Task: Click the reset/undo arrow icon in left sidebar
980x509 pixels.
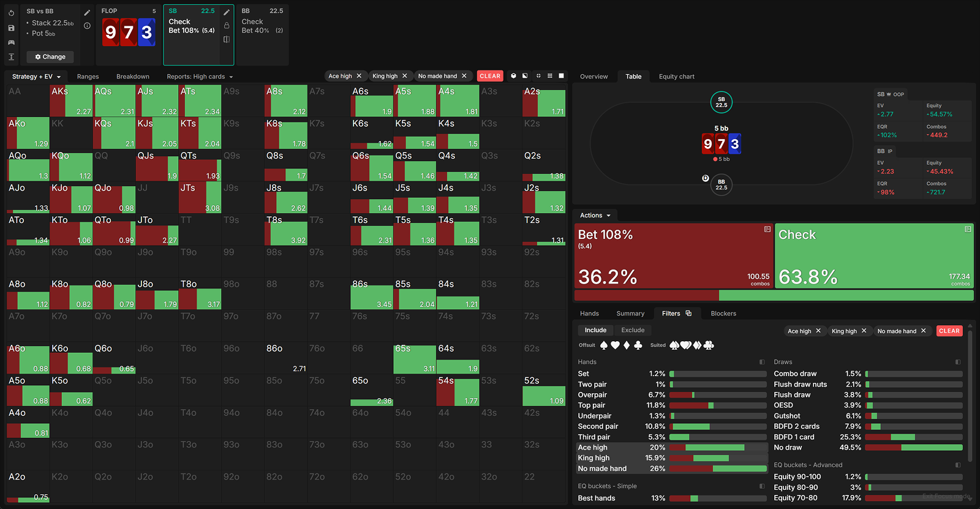Action: 11,13
